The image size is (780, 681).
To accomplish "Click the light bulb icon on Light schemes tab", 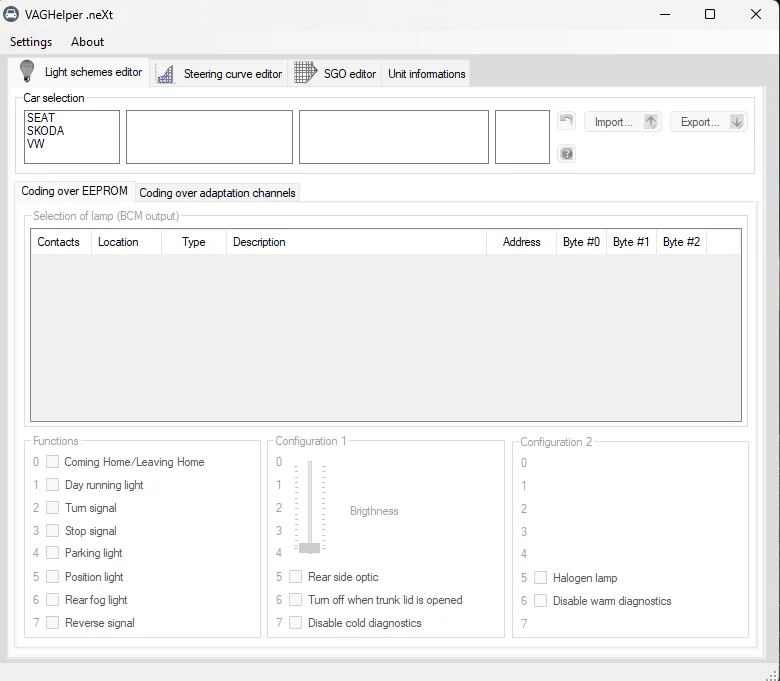I will [x=27, y=72].
